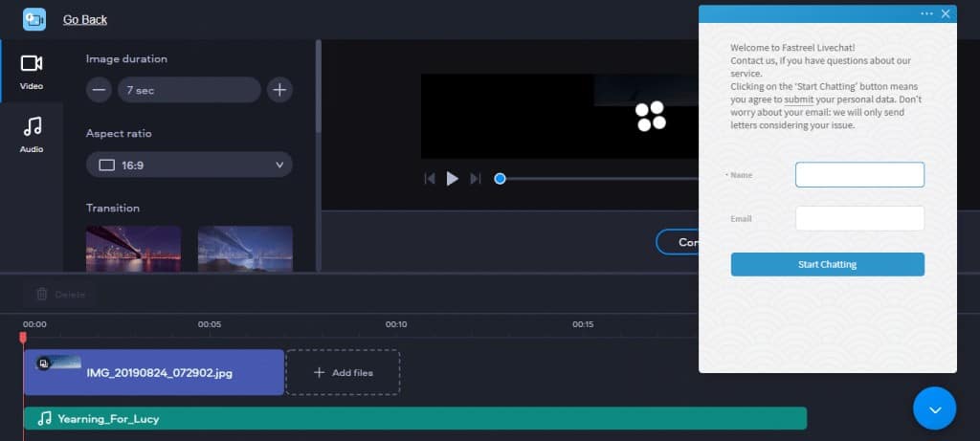980x441 pixels.
Task: Expand the 16:9 aspect ratio dropdown
Action: 189,165
